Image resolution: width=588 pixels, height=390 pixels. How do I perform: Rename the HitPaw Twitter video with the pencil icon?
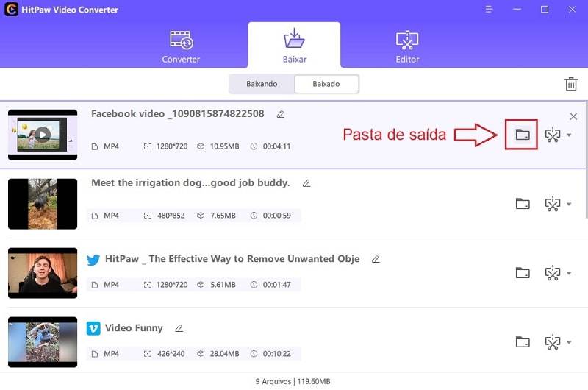(376, 259)
